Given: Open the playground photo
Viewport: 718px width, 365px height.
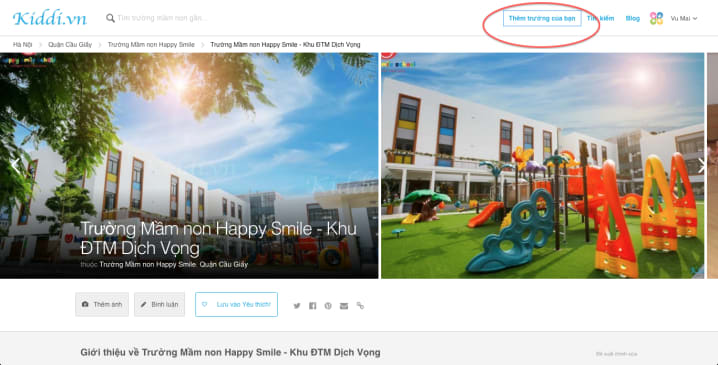Looking at the screenshot, I should [x=543, y=165].
